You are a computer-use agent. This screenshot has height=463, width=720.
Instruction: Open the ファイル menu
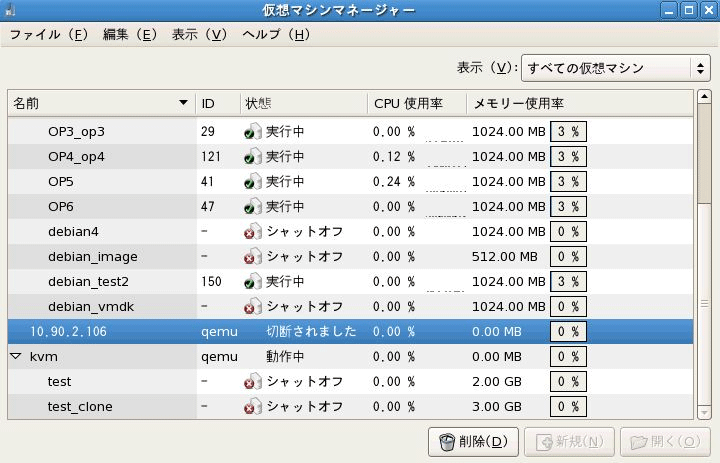pos(49,34)
